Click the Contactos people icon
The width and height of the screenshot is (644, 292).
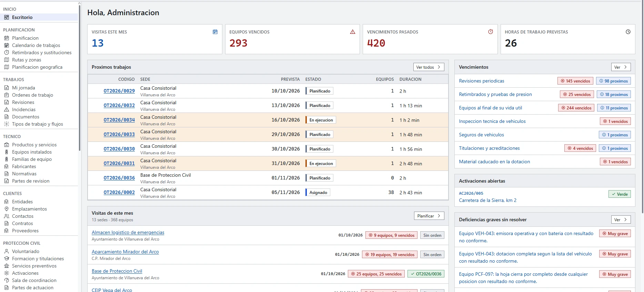click(x=7, y=216)
